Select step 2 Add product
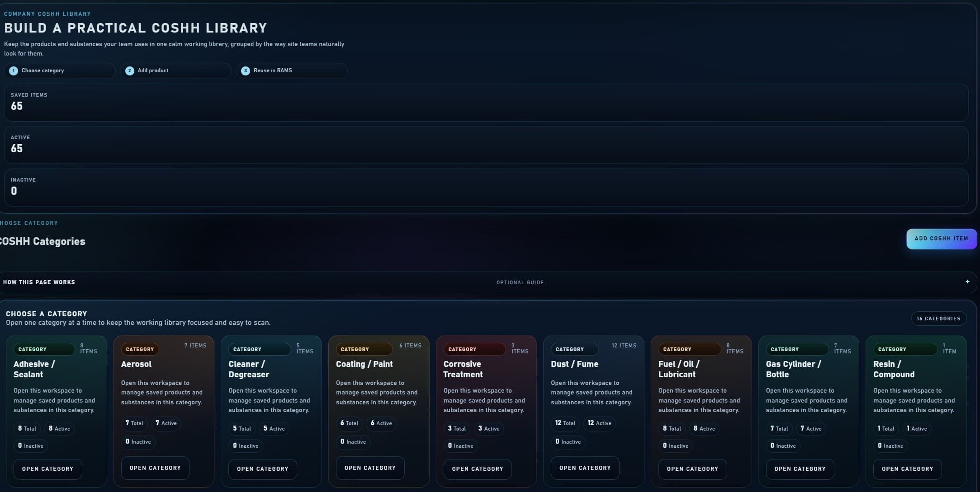 (x=176, y=70)
